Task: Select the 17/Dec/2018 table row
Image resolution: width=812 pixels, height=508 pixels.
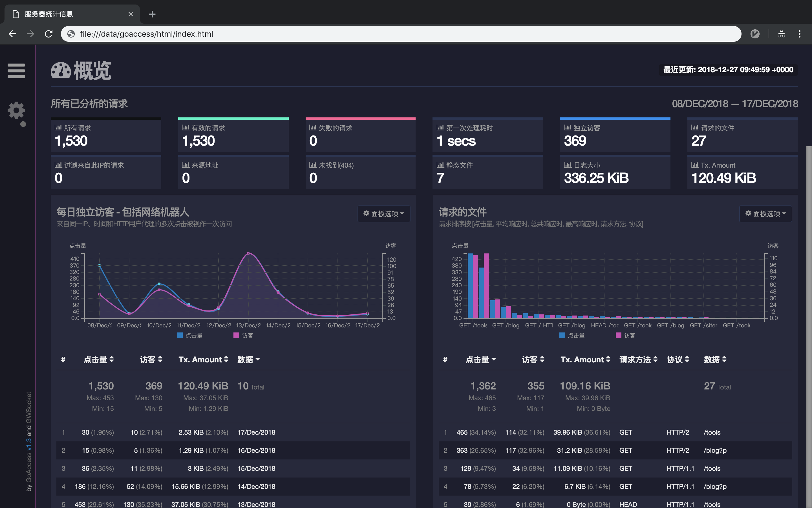Action: pyautogui.click(x=233, y=432)
